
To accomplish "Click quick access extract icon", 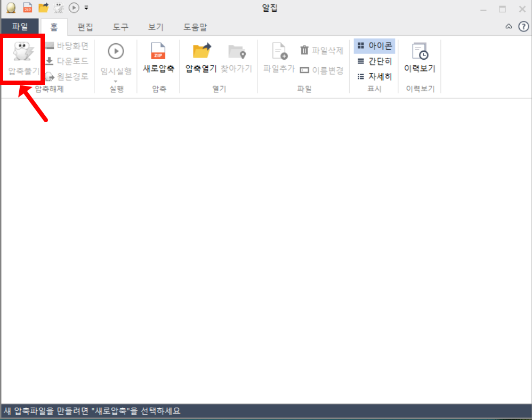I will pos(59,7).
